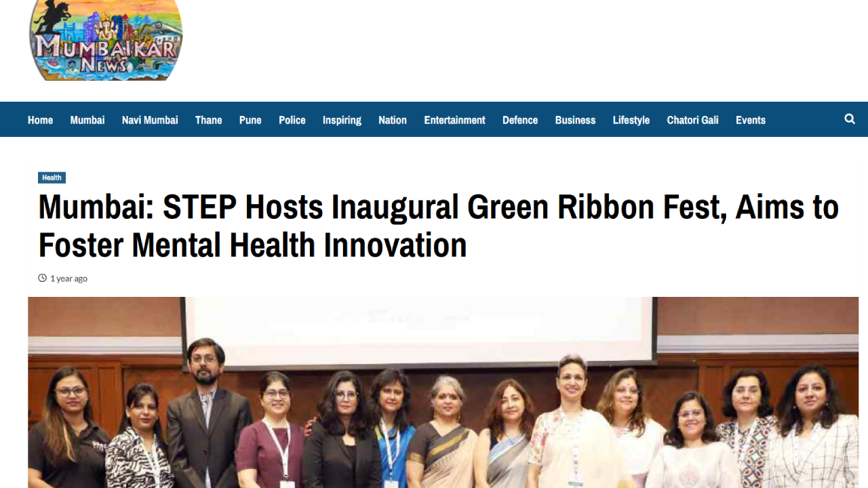868x488 pixels.
Task: Select Defence in the navbar
Action: click(x=520, y=120)
